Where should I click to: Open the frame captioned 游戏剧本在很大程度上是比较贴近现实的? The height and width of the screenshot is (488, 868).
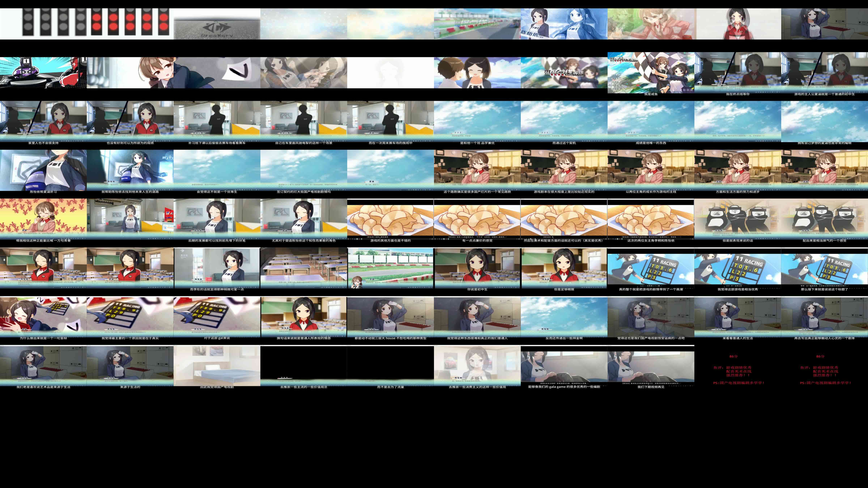click(x=564, y=170)
